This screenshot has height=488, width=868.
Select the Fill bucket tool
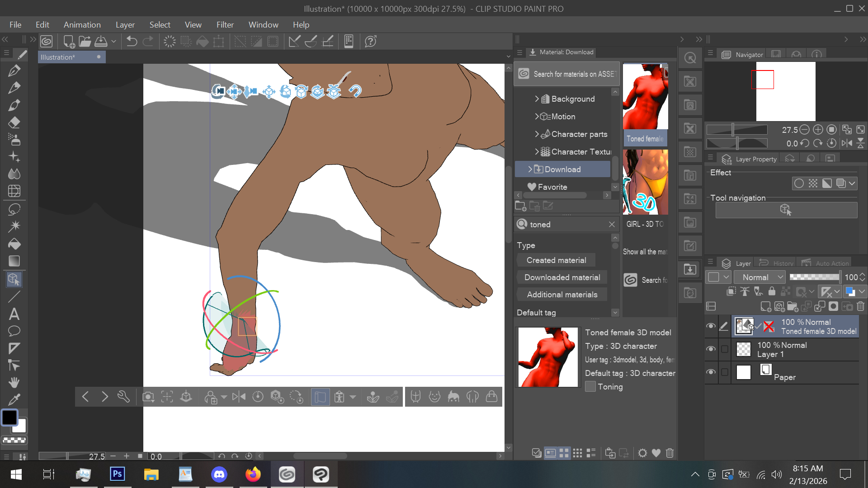point(14,244)
